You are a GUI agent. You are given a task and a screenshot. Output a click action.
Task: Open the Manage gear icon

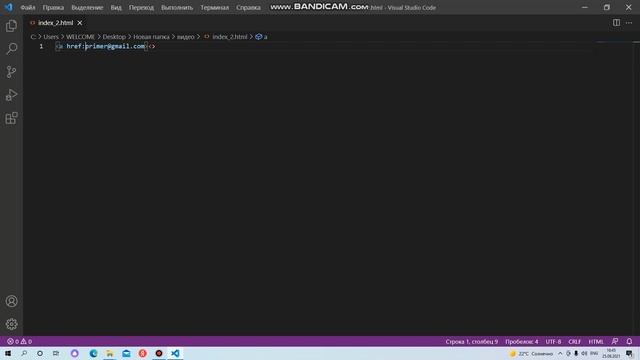(11, 324)
